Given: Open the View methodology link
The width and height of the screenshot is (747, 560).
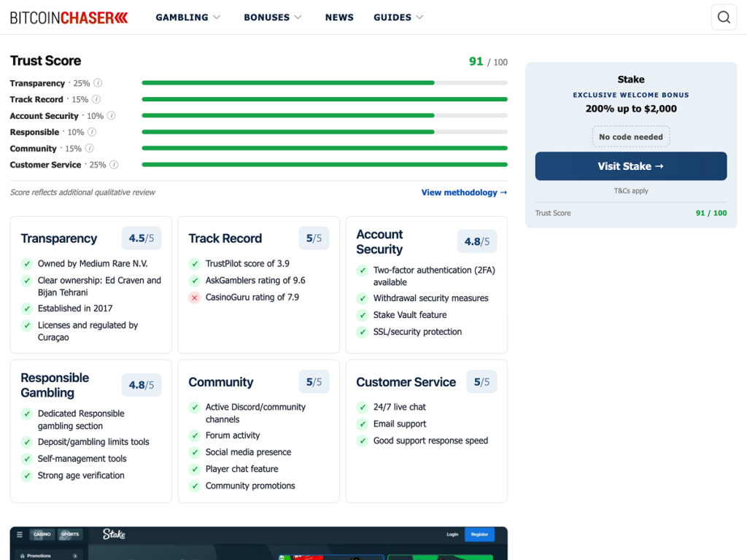Looking at the screenshot, I should (464, 192).
